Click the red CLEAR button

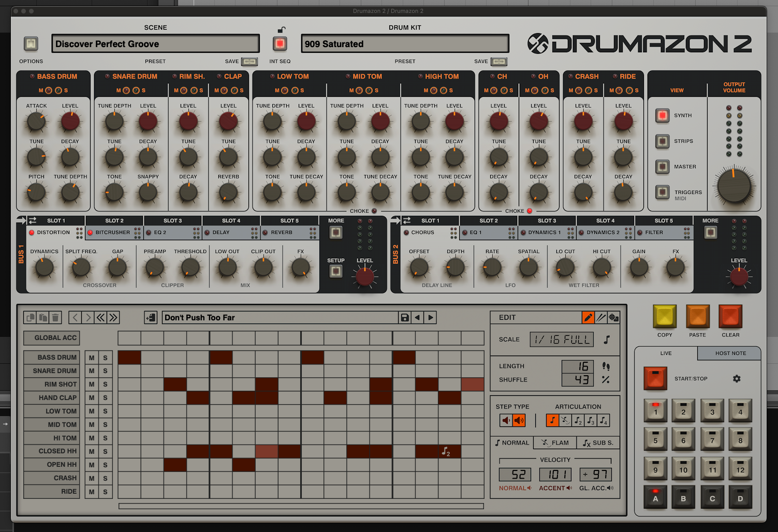pos(730,317)
